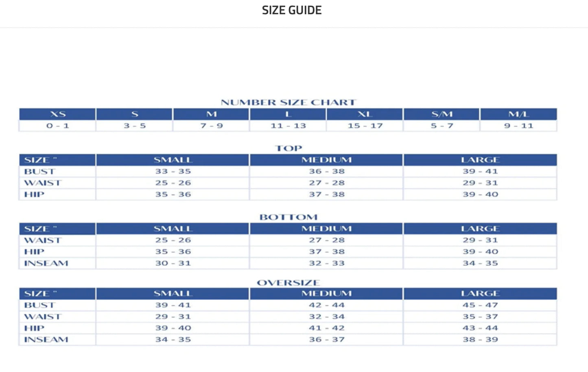588x372 pixels.
Task: Click the 33 - 35 bust value
Action: coord(173,172)
